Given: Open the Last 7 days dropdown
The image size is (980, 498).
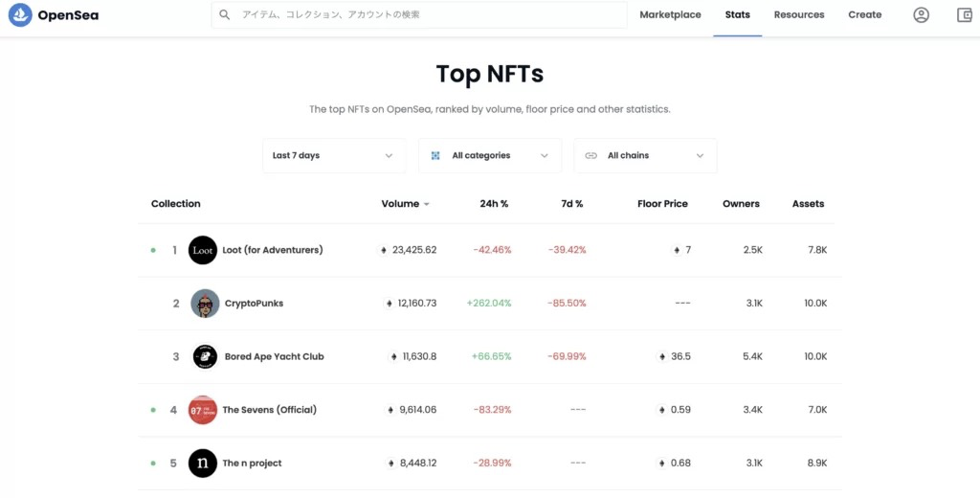Looking at the screenshot, I should (334, 155).
